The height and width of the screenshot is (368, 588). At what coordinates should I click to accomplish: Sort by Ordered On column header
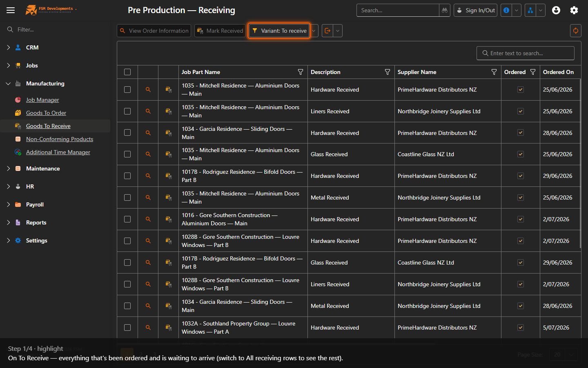click(558, 72)
